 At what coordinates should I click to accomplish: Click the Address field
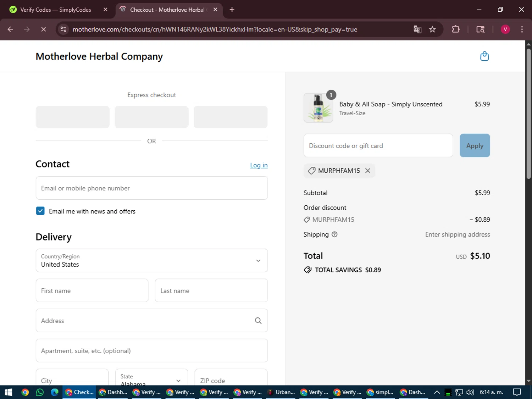point(152,321)
